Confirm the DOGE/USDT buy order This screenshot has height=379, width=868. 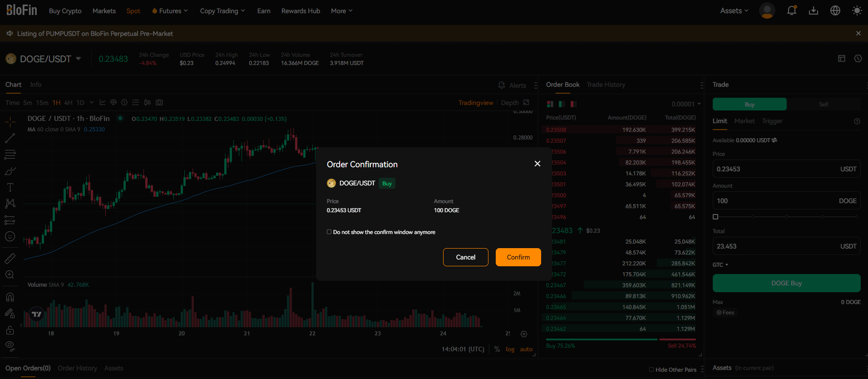click(x=518, y=257)
